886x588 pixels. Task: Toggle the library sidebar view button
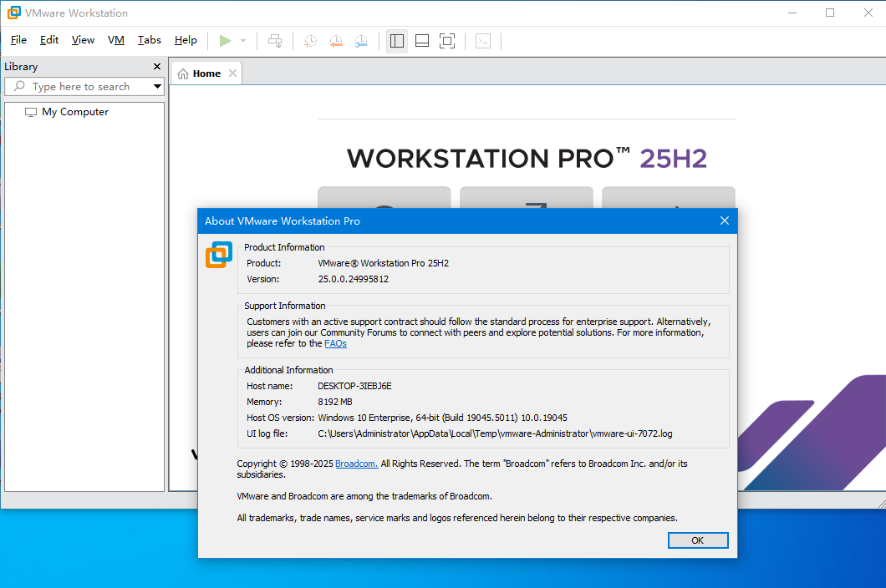click(x=397, y=40)
